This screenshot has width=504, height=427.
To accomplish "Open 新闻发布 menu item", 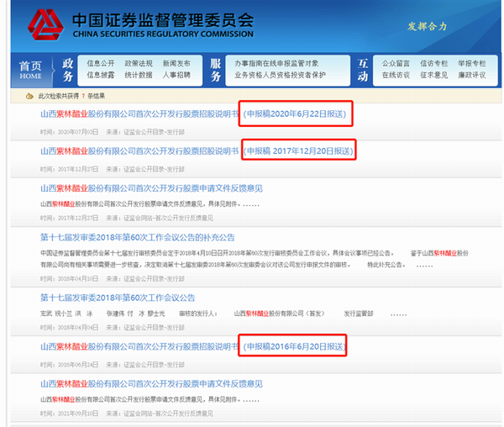I will coord(176,63).
